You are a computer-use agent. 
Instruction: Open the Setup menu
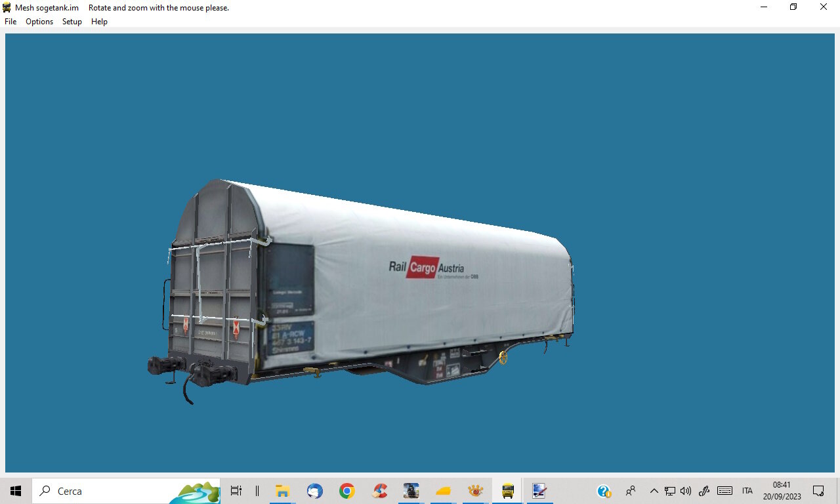[72, 22]
